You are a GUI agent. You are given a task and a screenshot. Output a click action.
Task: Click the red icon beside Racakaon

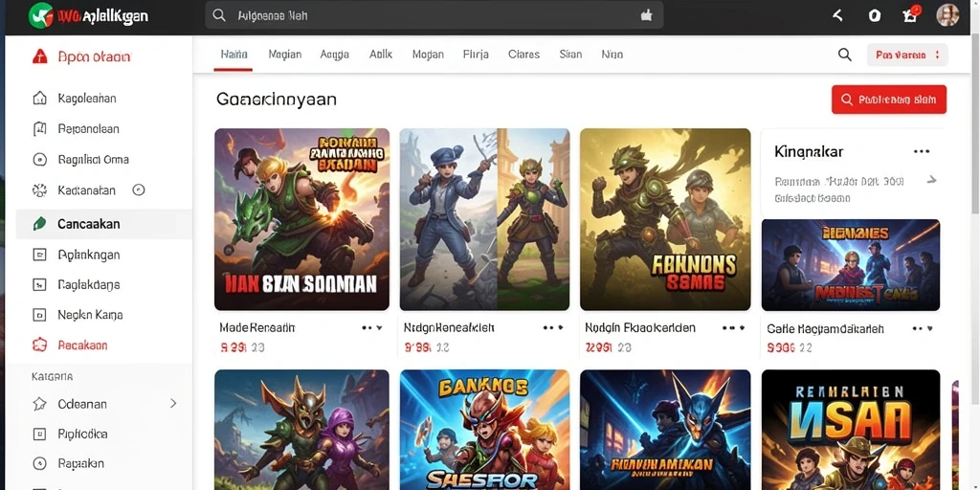(x=39, y=345)
